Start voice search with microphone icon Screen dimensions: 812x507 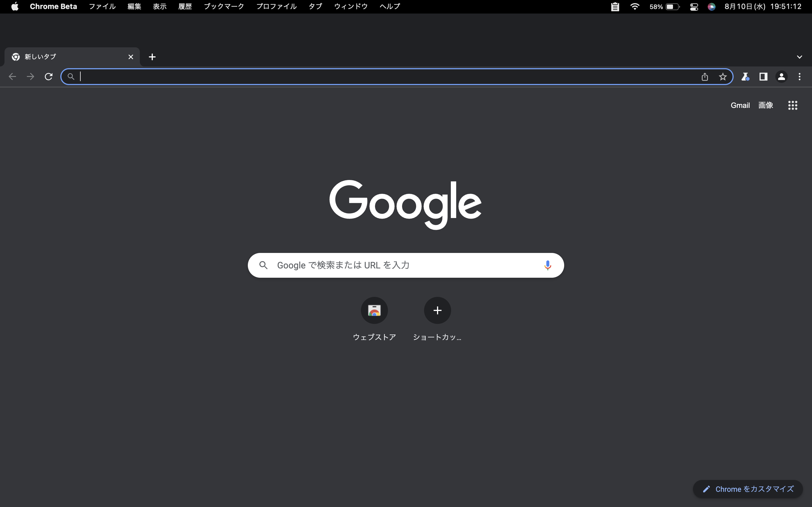point(547,265)
